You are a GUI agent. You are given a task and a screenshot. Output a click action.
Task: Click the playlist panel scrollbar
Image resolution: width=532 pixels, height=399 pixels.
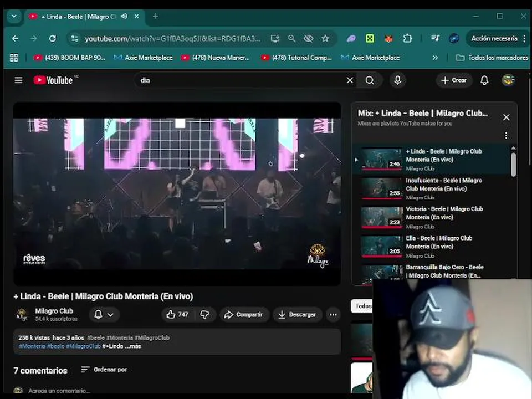513,165
